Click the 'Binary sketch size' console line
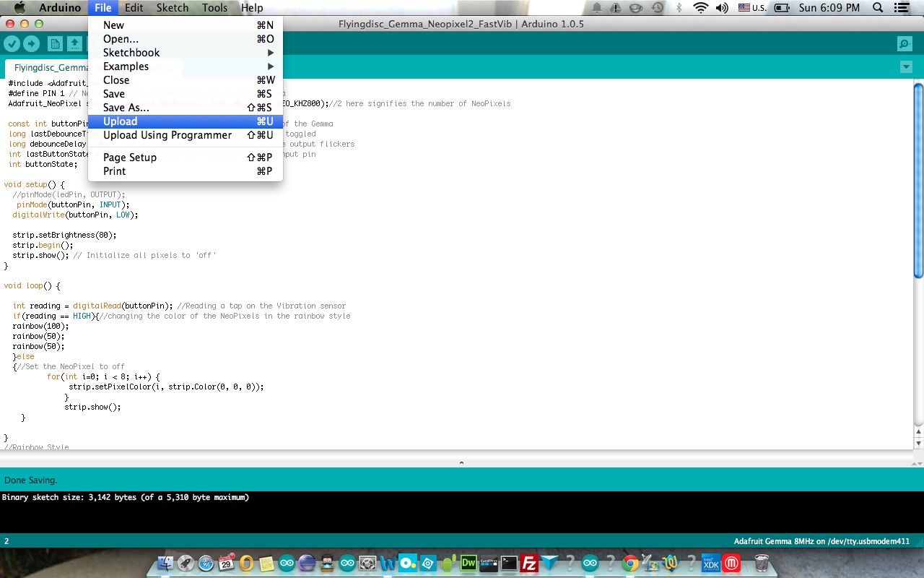Screen dimensions: 924x578 click(x=126, y=497)
